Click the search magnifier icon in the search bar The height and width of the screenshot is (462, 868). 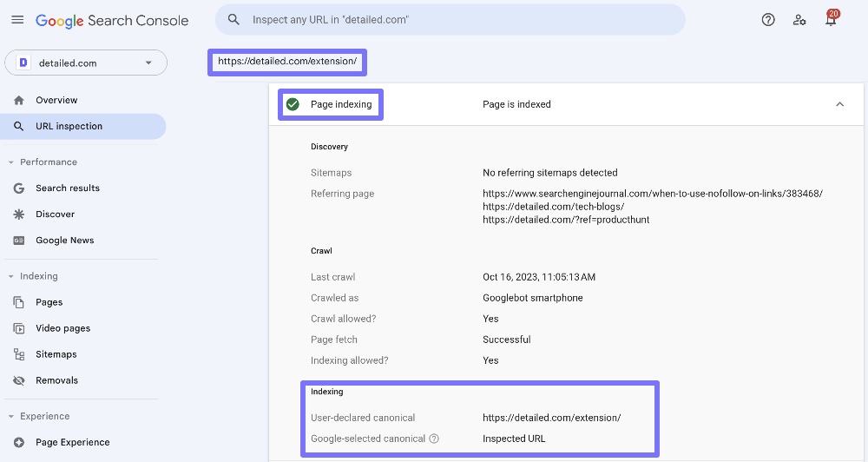(x=233, y=20)
